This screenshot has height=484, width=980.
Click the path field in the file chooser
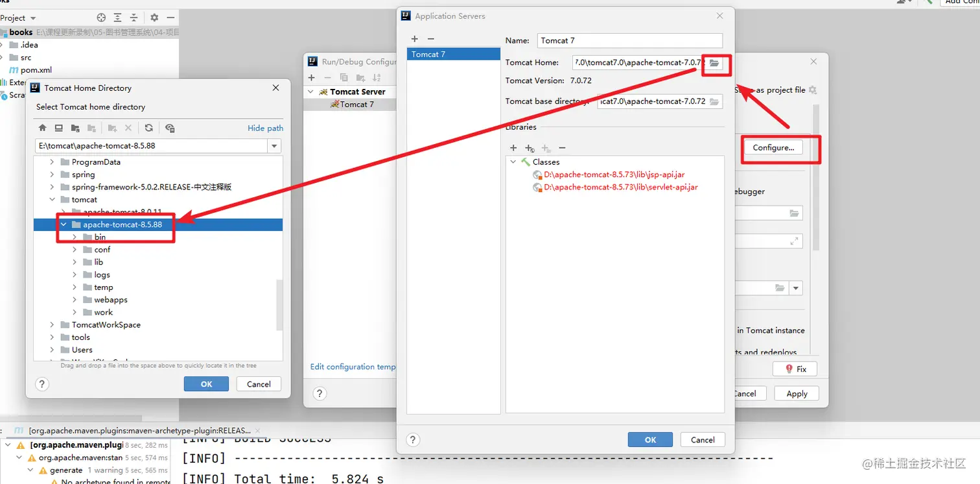coord(152,146)
